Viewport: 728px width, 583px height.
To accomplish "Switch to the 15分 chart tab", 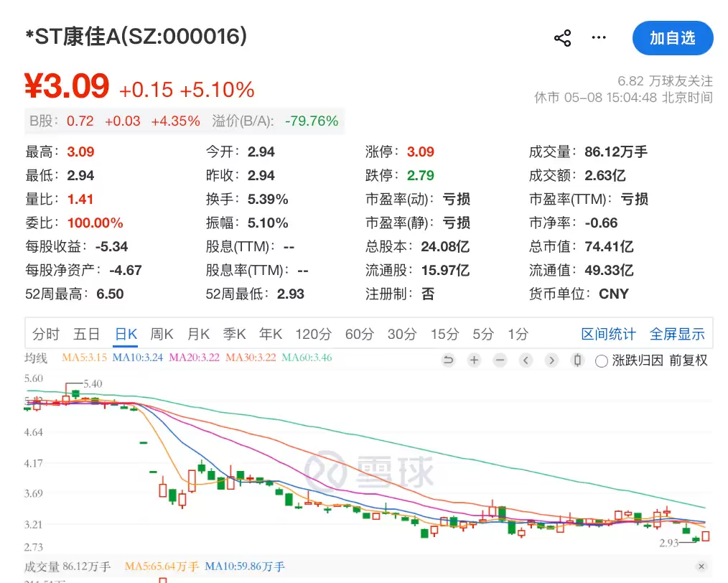I will [x=445, y=334].
